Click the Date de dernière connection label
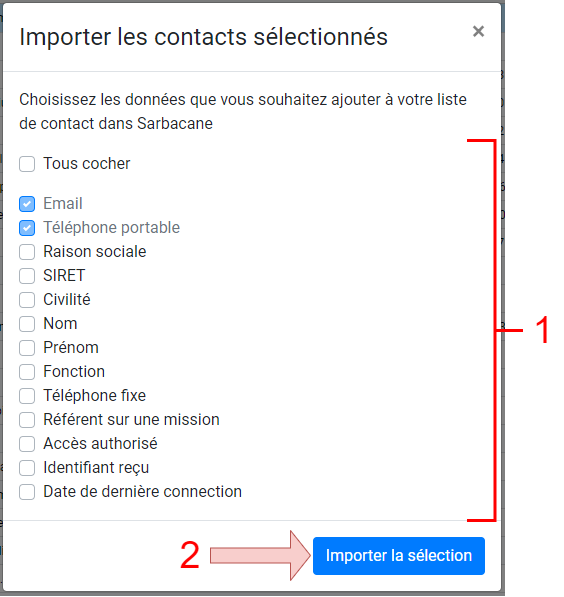 click(142, 492)
